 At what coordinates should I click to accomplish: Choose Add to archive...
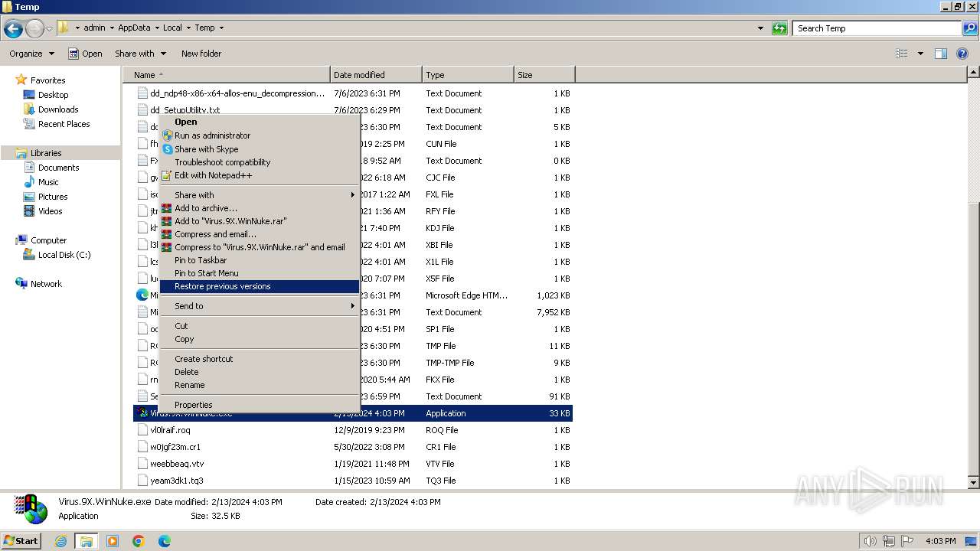click(x=259, y=208)
